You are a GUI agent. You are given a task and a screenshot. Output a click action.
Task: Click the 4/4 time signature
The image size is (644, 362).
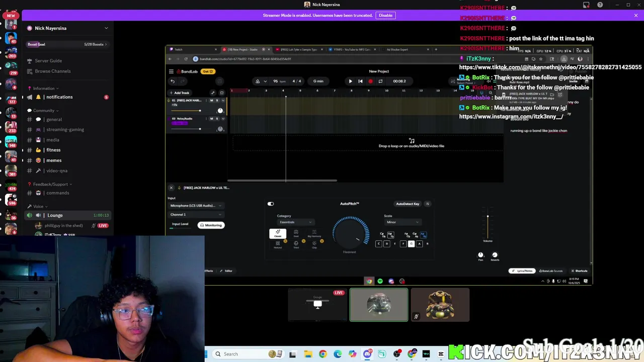point(297,81)
